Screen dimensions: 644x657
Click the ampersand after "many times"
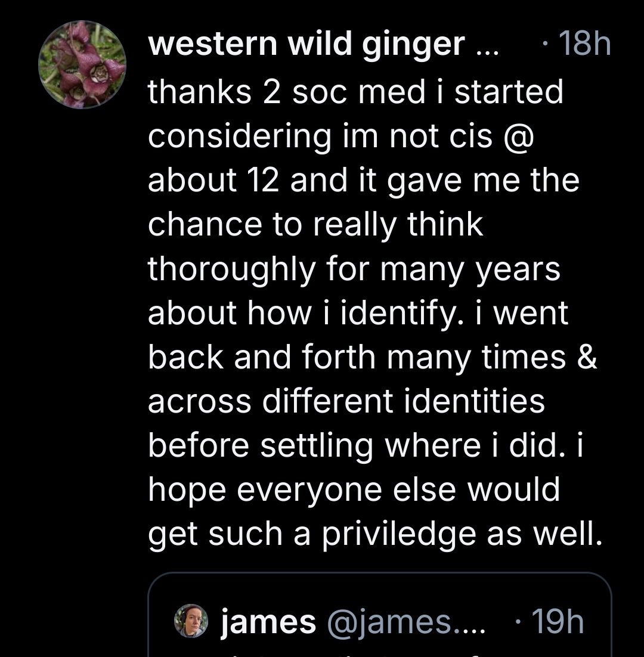click(x=587, y=357)
